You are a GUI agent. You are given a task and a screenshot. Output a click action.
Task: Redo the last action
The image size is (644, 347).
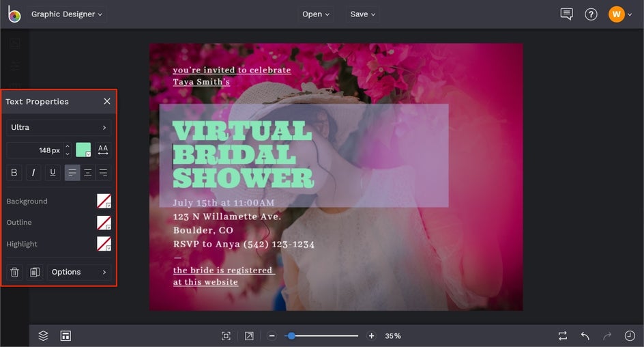click(607, 336)
